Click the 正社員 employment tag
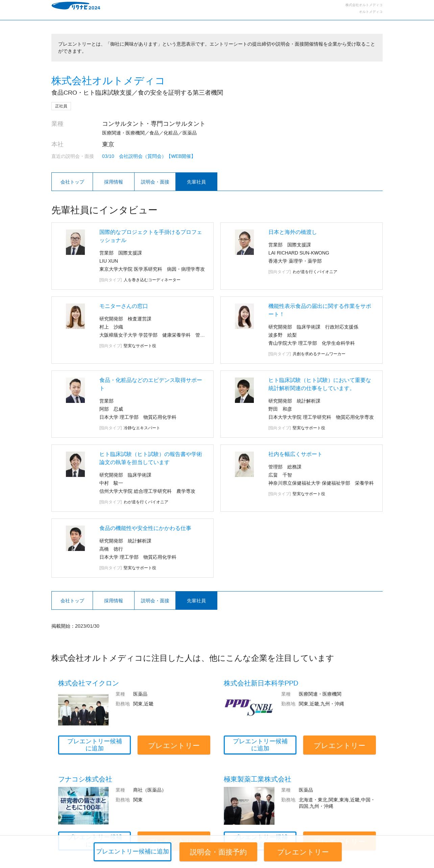The height and width of the screenshot is (868, 434). coord(61,106)
